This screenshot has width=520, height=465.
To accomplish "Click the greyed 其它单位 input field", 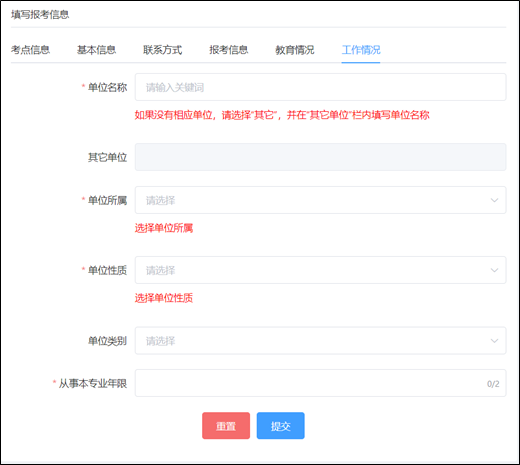I will click(x=320, y=157).
